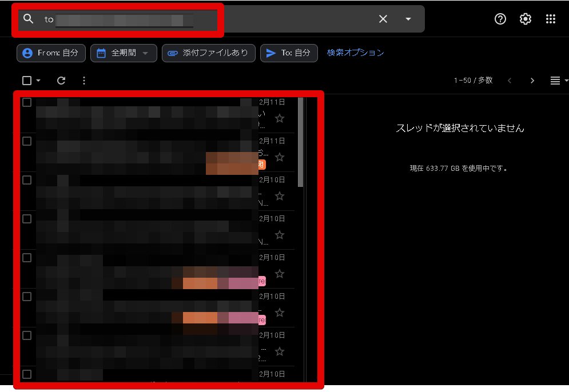The height and width of the screenshot is (392, 569).
Task: Open the search options dropdown arrow in search bar
Action: coord(408,19)
